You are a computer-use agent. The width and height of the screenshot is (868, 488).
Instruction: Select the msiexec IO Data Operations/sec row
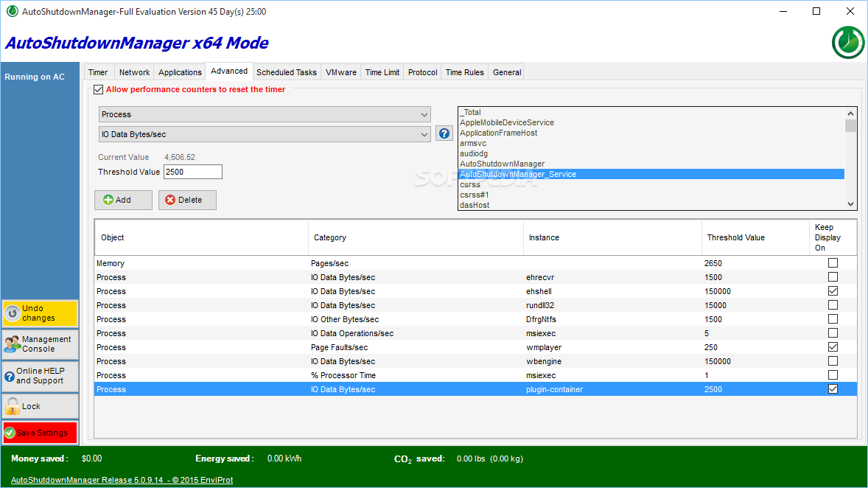point(475,333)
